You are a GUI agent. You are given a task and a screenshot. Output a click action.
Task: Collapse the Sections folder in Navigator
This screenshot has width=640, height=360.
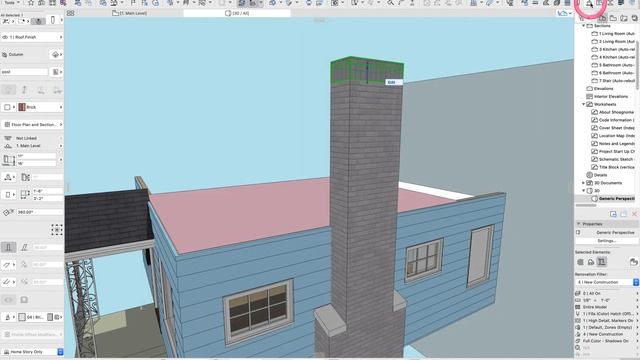(584, 26)
